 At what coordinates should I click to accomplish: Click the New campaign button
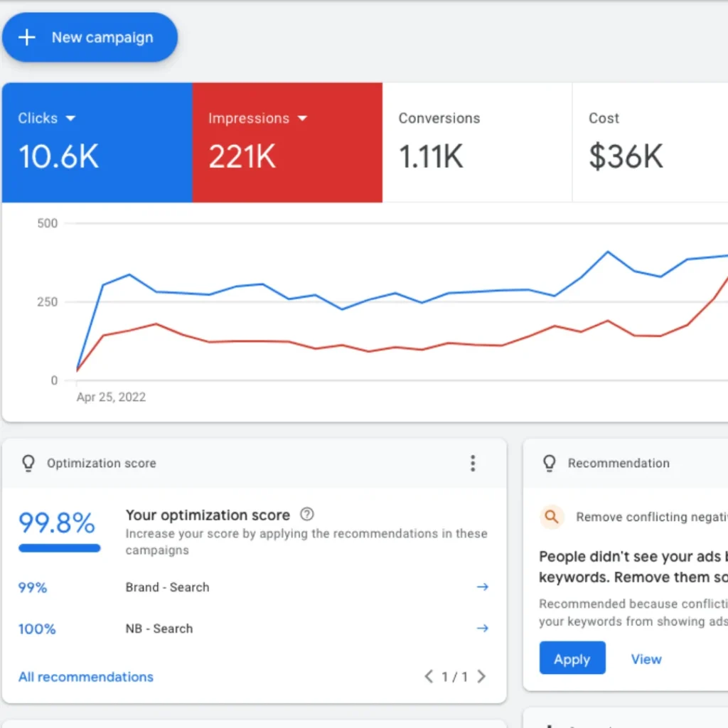pyautogui.click(x=90, y=38)
